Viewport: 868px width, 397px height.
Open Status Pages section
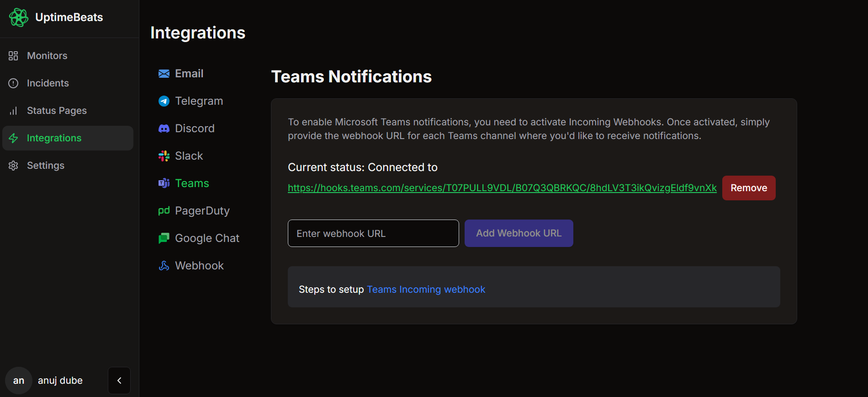(x=57, y=111)
